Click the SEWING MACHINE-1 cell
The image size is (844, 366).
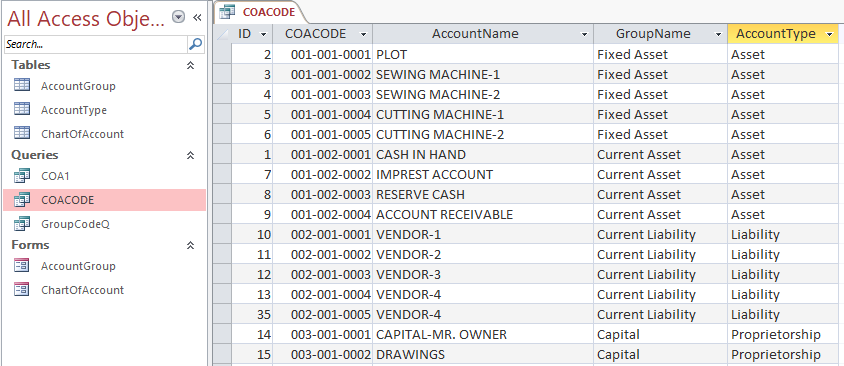point(483,74)
